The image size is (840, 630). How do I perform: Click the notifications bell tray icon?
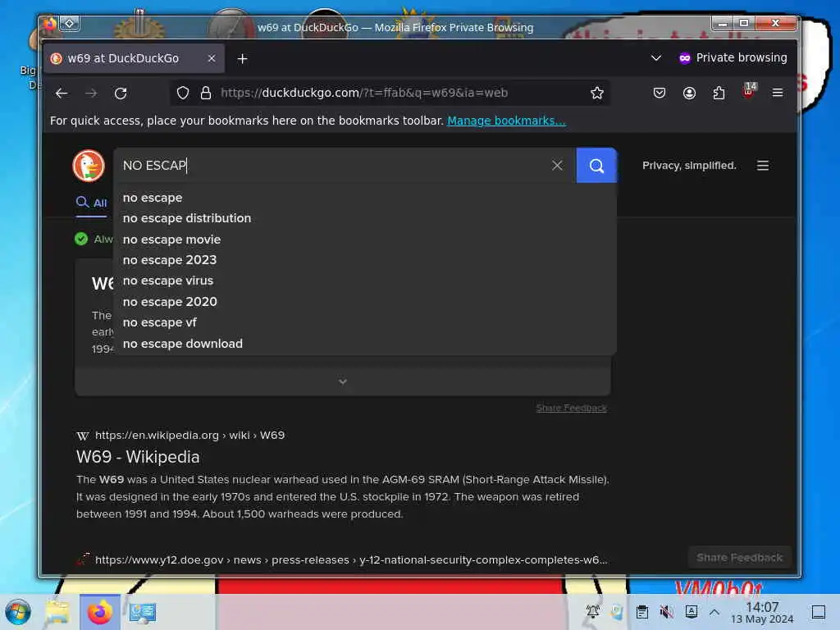(x=592, y=612)
